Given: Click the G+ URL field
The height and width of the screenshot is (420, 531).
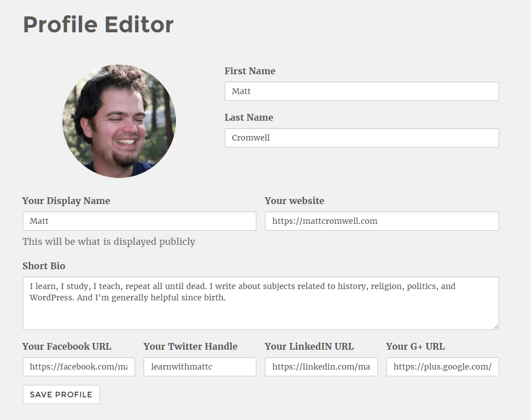Looking at the screenshot, I should [442, 367].
